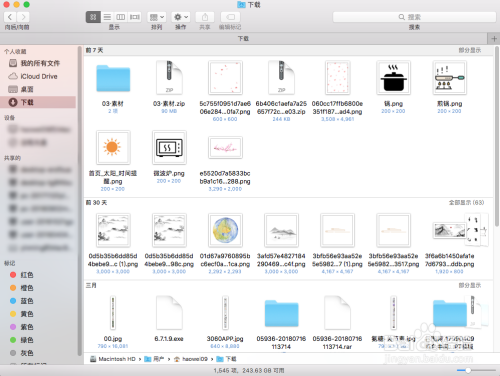Select the 5c755f0951d7ae6 png thumbnail
Image resolution: width=500 pixels, height=376 pixels.
(225, 78)
